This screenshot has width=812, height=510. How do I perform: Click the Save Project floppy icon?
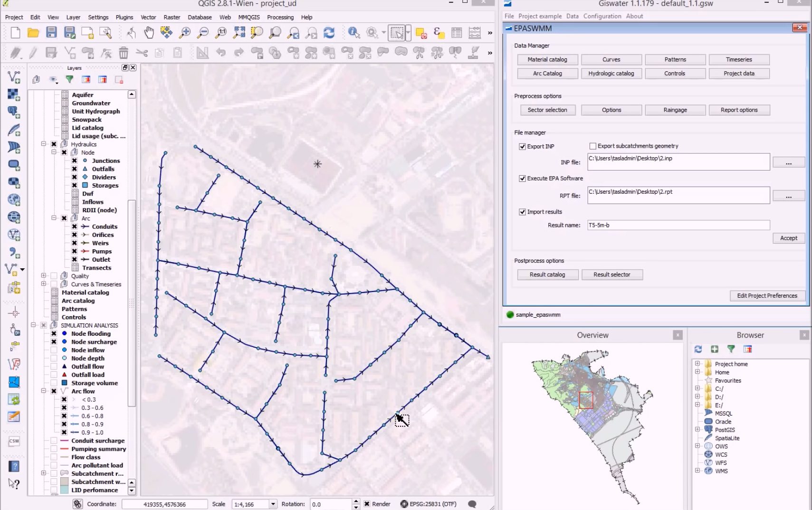51,33
